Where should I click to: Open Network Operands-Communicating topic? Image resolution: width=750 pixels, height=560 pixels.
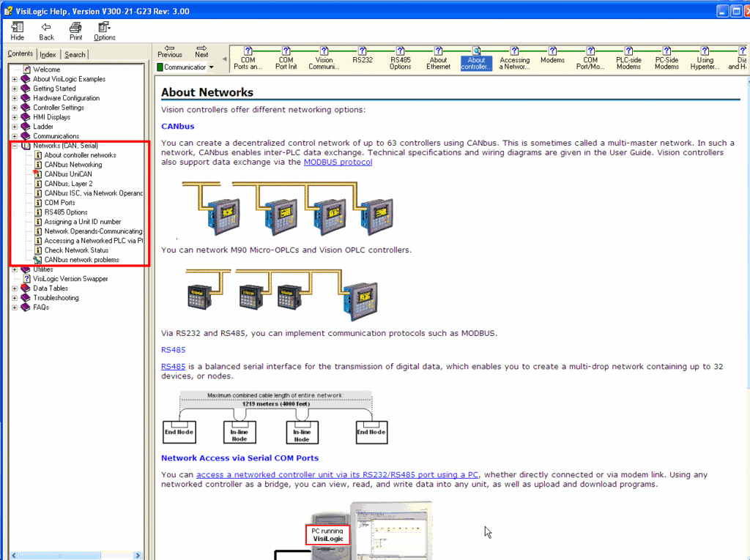93,231
